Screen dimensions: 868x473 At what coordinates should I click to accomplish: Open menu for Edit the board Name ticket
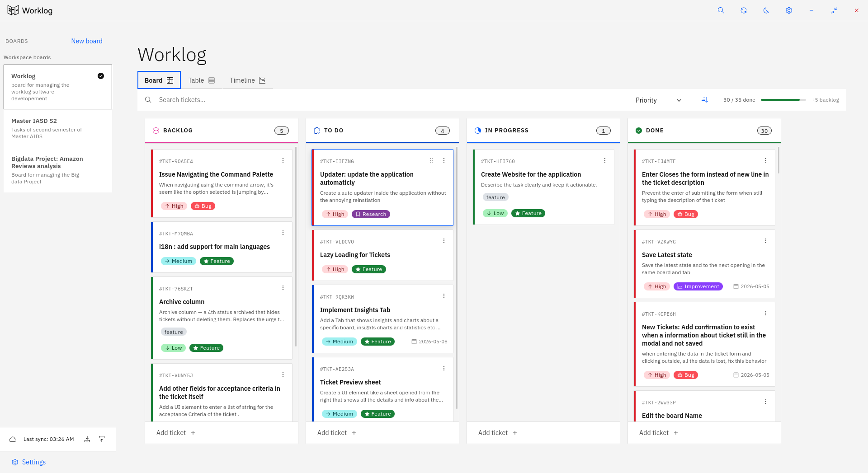pos(766,402)
